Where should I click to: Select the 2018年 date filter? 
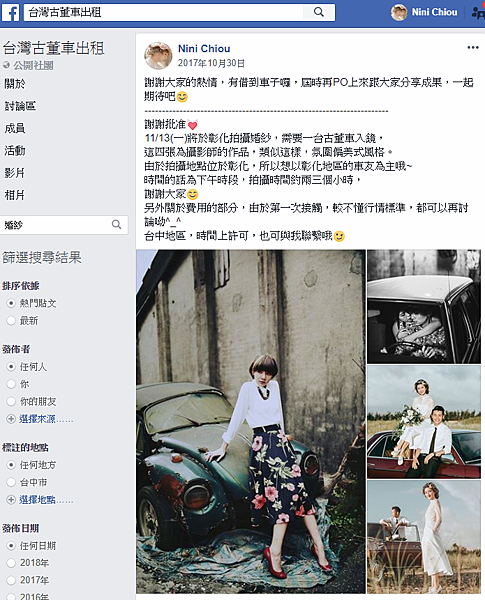click(x=11, y=563)
